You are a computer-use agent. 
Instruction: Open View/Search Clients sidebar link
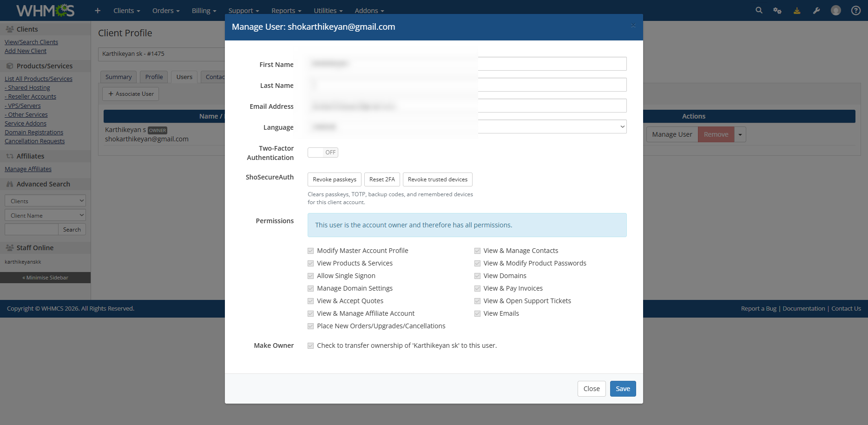(x=31, y=42)
